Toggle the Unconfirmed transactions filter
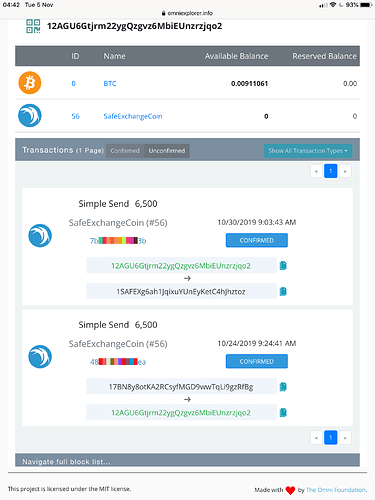 (167, 151)
